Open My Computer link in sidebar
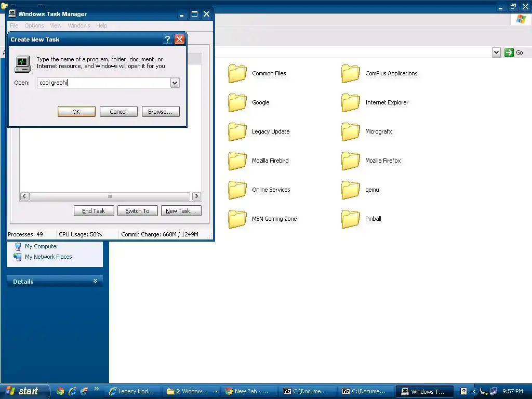 point(42,246)
